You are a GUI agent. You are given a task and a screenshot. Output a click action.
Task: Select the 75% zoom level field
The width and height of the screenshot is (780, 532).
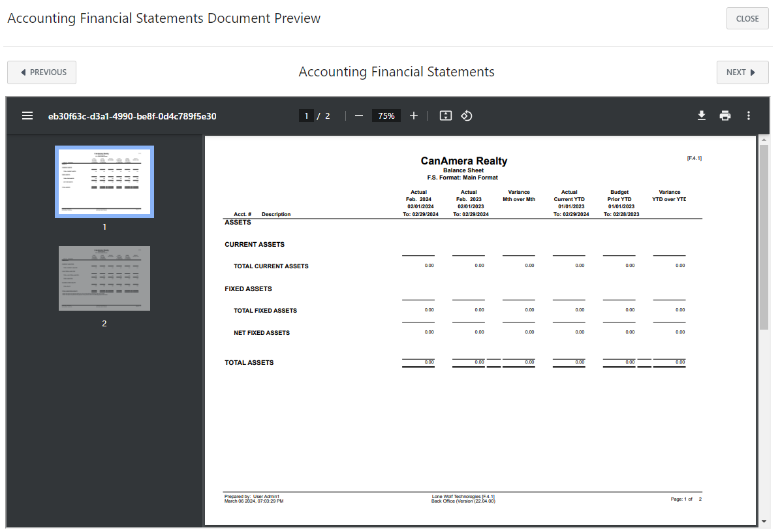(x=386, y=116)
